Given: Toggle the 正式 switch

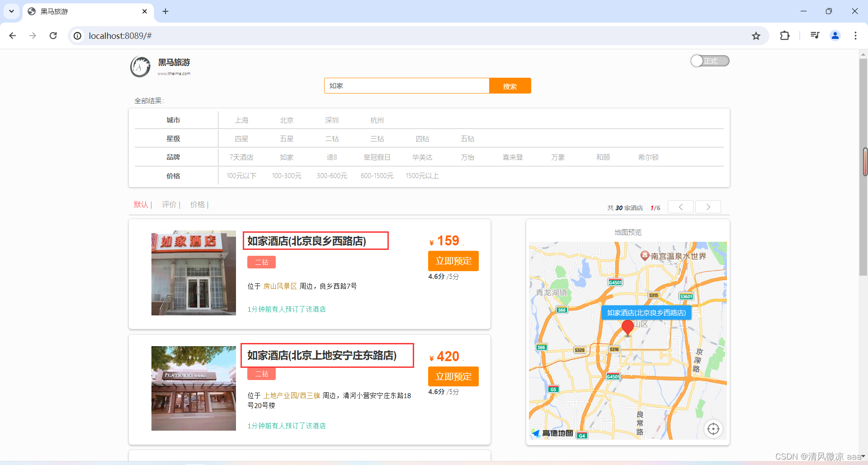Looking at the screenshot, I should coord(710,61).
